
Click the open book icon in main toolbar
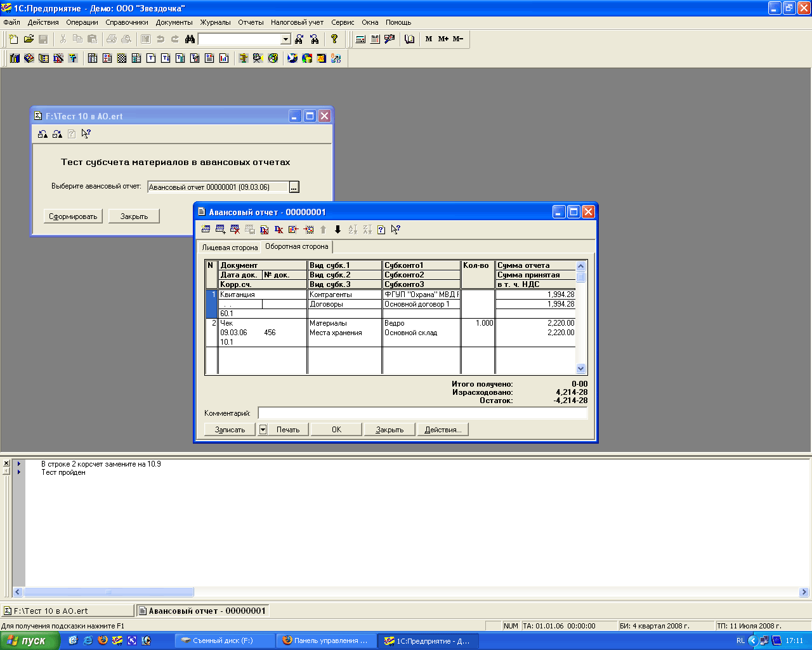pos(410,39)
